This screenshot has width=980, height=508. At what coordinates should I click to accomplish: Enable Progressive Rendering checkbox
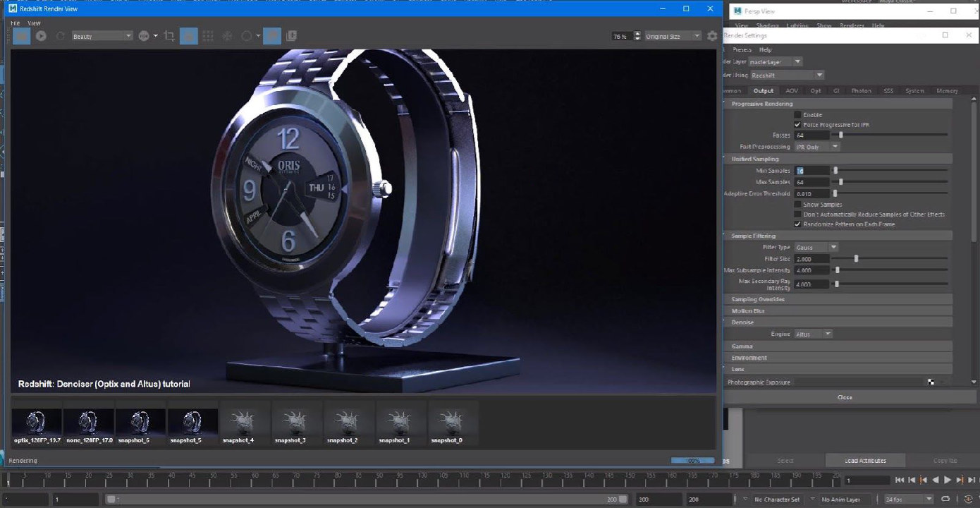(x=797, y=114)
